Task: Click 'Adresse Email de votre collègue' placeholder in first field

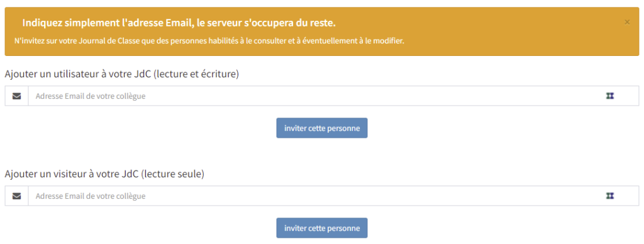Action: pos(91,96)
